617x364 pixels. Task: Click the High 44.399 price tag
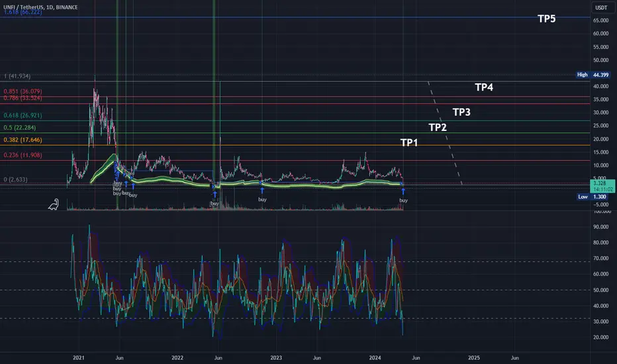593,75
